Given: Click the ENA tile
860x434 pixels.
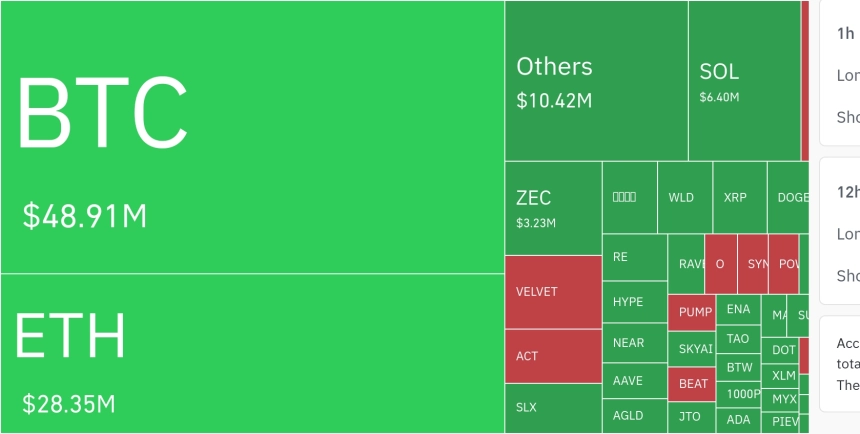Looking at the screenshot, I should [738, 309].
